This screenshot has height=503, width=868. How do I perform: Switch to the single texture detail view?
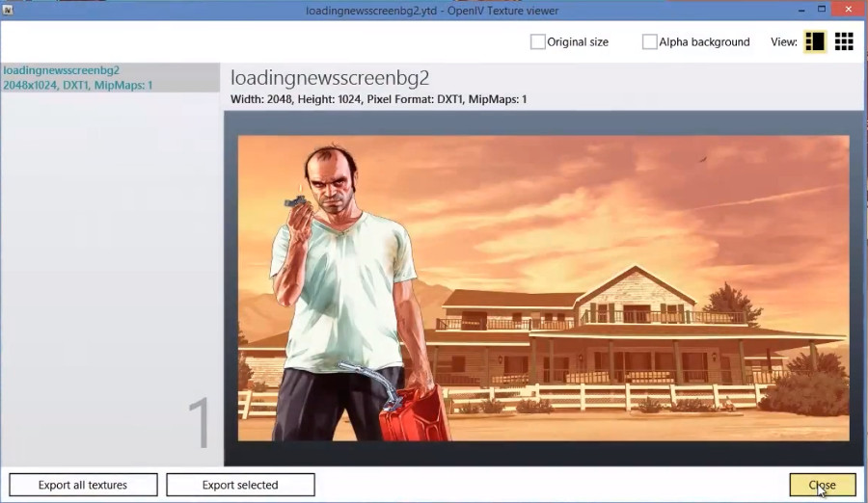[815, 41]
